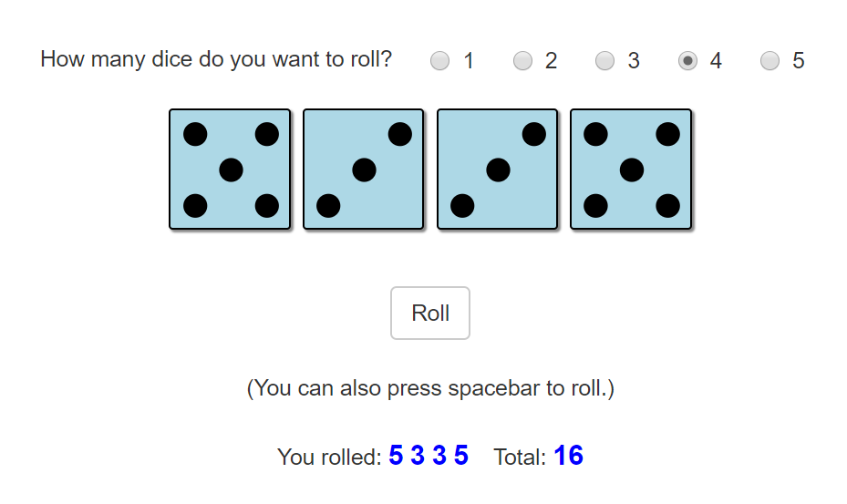
Task: Click the 'How many dice' question text
Action: click(x=216, y=59)
